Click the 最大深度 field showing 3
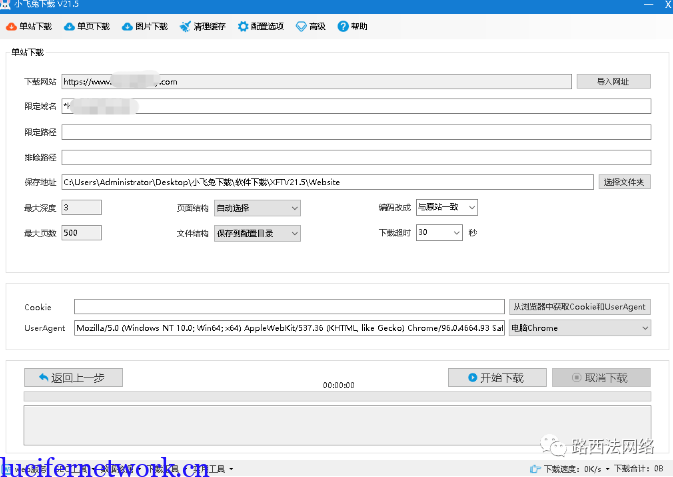The height and width of the screenshot is (477, 673). (82, 207)
